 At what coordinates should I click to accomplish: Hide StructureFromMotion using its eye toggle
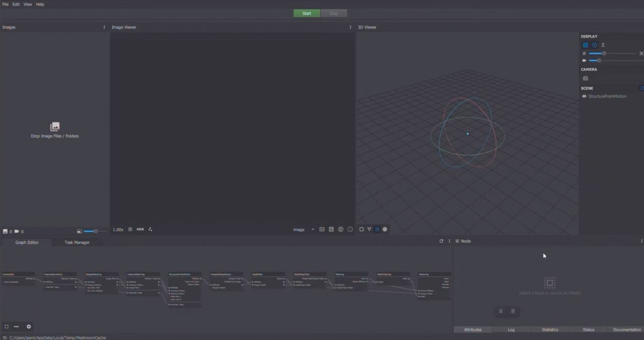pos(584,96)
